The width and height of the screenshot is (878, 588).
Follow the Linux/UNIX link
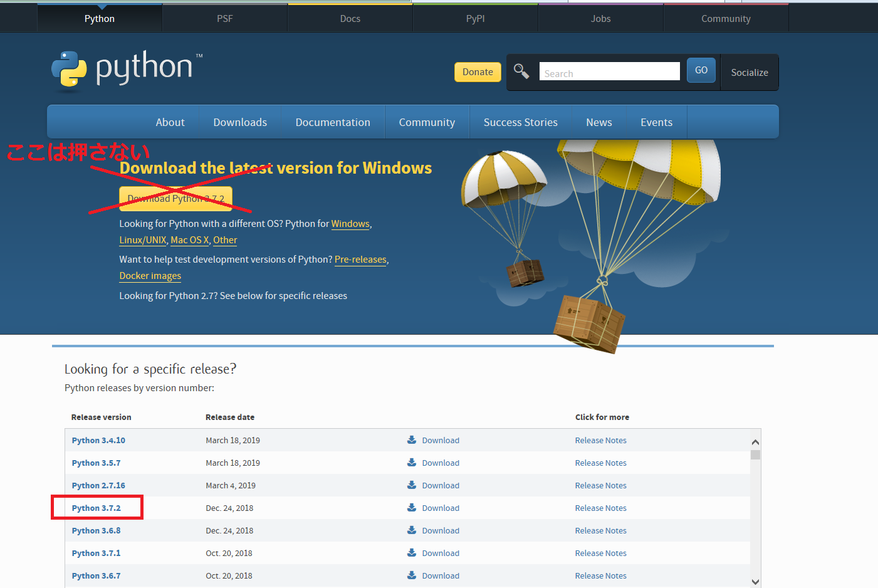click(x=143, y=240)
